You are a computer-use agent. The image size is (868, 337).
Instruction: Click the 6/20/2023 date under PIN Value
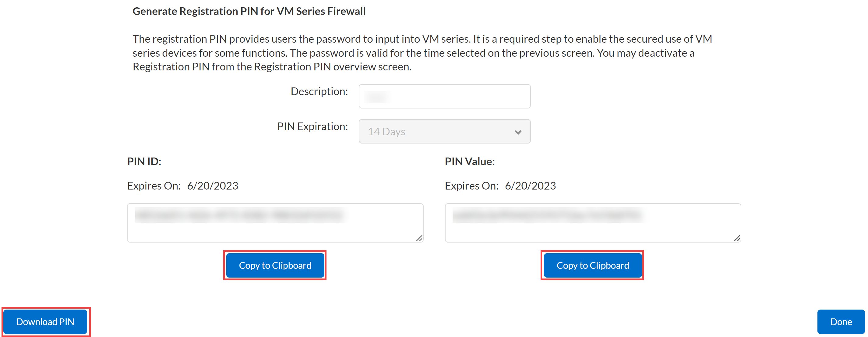point(530,186)
